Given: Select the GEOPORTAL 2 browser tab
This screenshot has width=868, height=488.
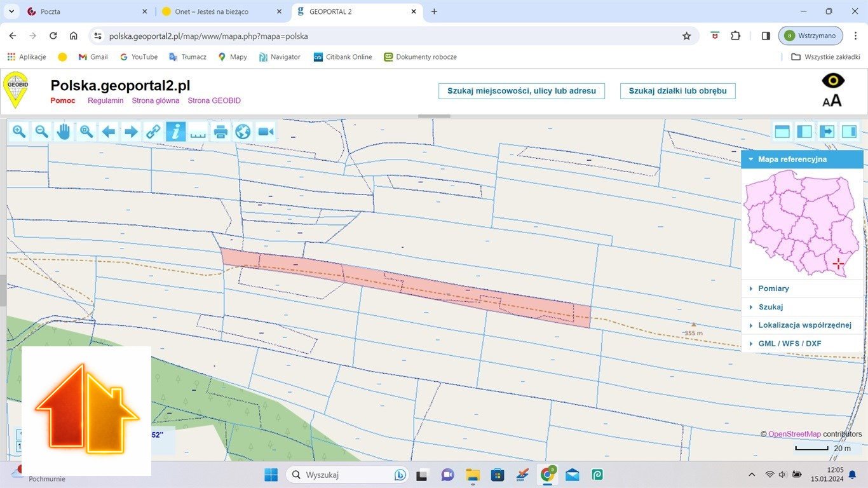Looking at the screenshot, I should [x=358, y=11].
